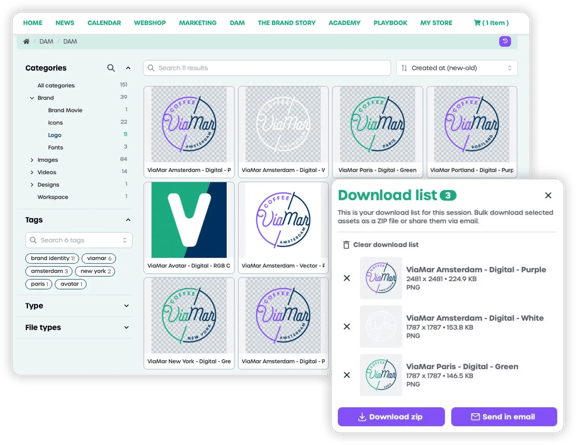
Task: Expand the Videos category
Action: (x=32, y=172)
